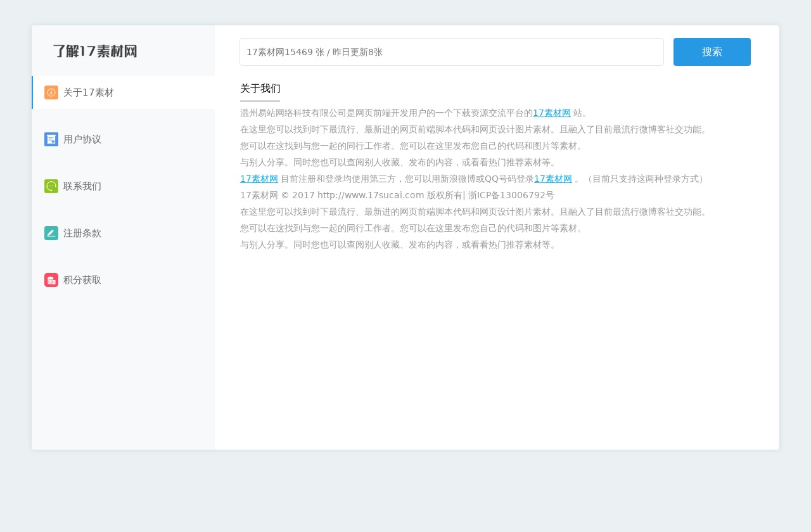Follow the 17素材网 link before 目前注册和登录

pyautogui.click(x=259, y=179)
